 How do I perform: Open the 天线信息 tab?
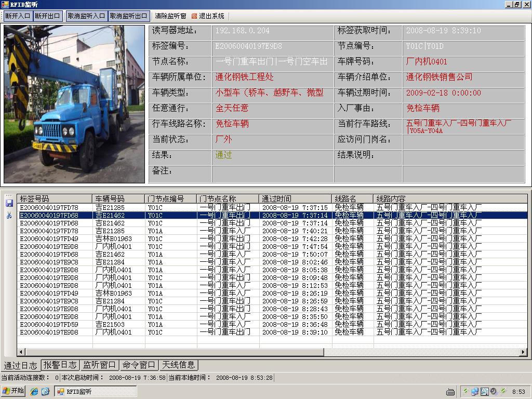pyautogui.click(x=178, y=365)
